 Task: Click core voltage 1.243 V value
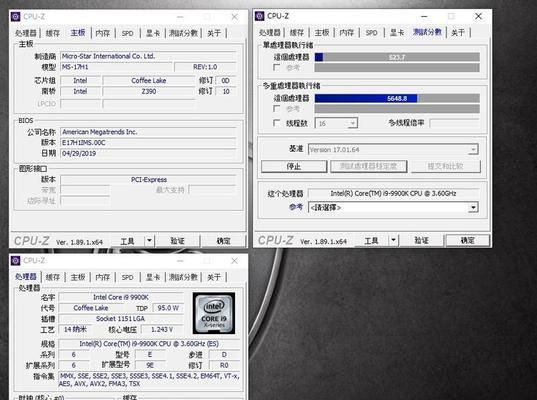pyautogui.click(x=162, y=329)
